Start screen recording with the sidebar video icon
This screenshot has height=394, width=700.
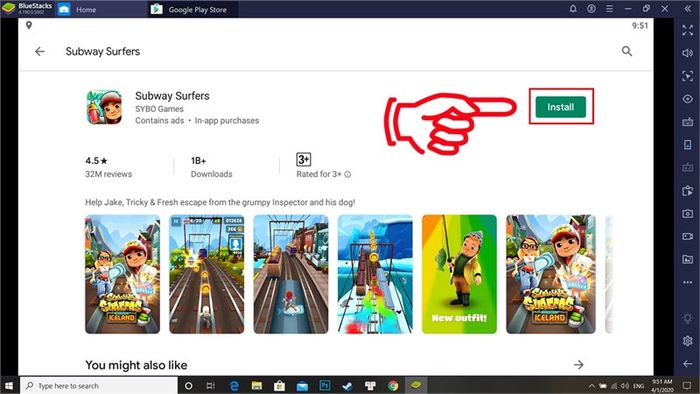point(688,236)
